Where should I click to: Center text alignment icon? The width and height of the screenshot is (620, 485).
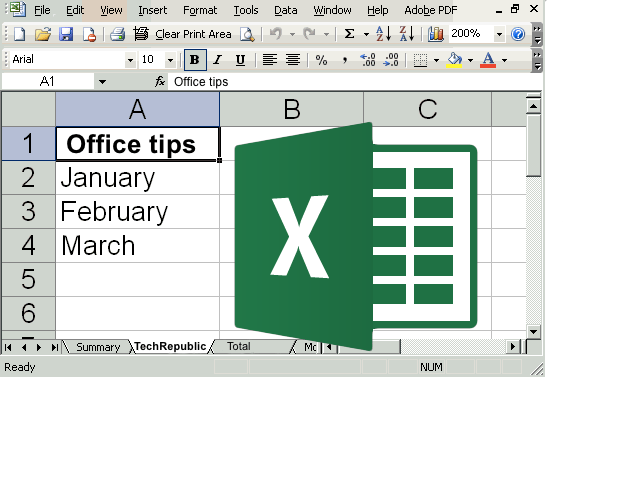pyautogui.click(x=293, y=60)
